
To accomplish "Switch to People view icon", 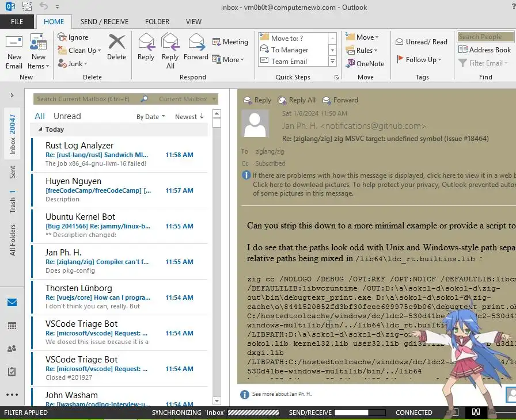I will (x=12, y=348).
